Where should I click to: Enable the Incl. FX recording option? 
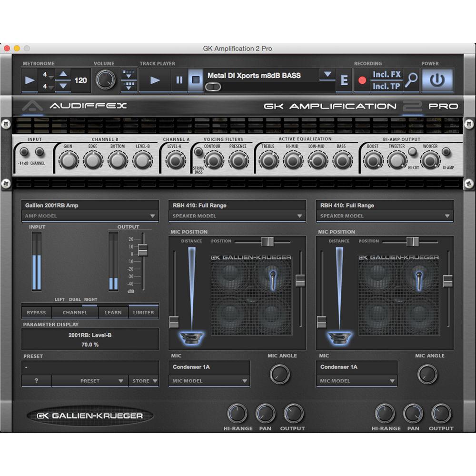coord(387,74)
